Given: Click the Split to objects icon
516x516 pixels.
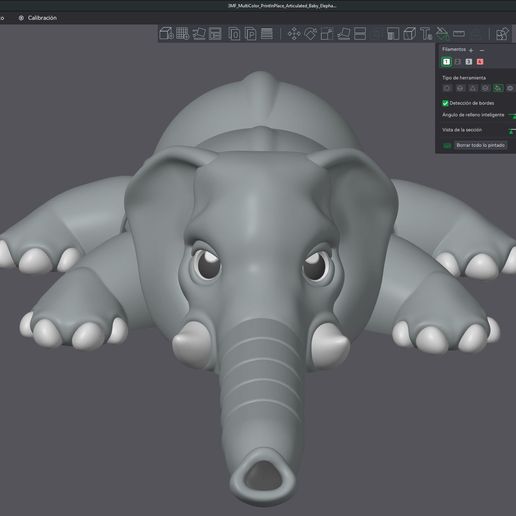Looking at the screenshot, I should pos(234,34).
